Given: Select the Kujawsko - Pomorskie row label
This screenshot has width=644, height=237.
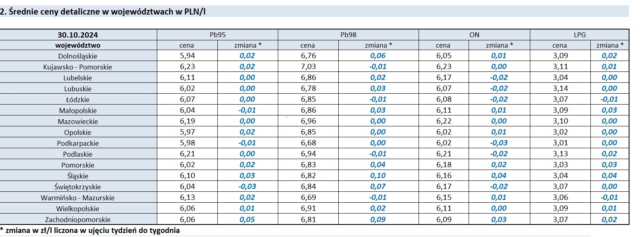Looking at the screenshot, I should coord(78,67).
